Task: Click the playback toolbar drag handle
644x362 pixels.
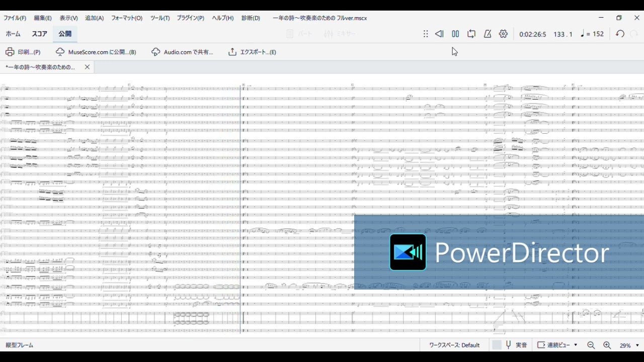Action: coord(426,34)
